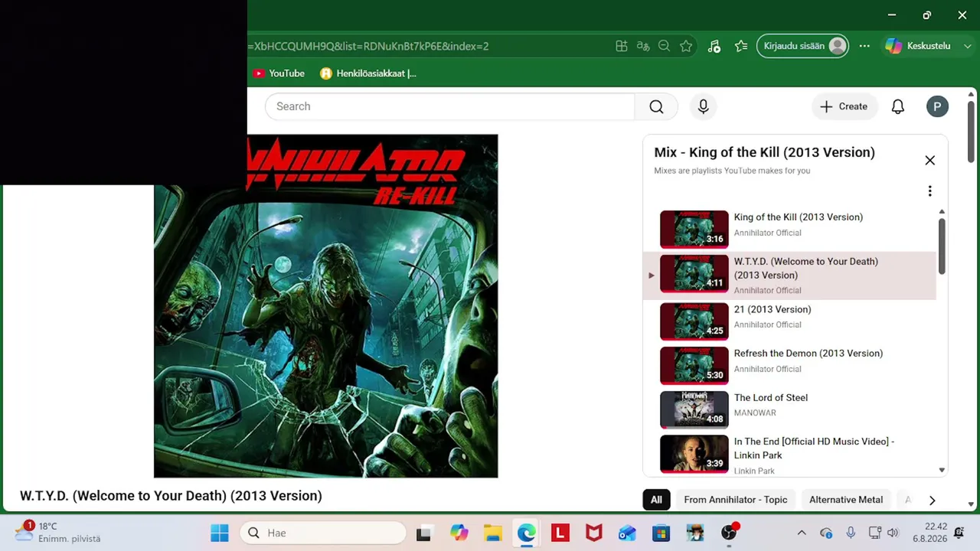Open Task View on the taskbar
Screen dimensions: 980x551
(x=423, y=533)
